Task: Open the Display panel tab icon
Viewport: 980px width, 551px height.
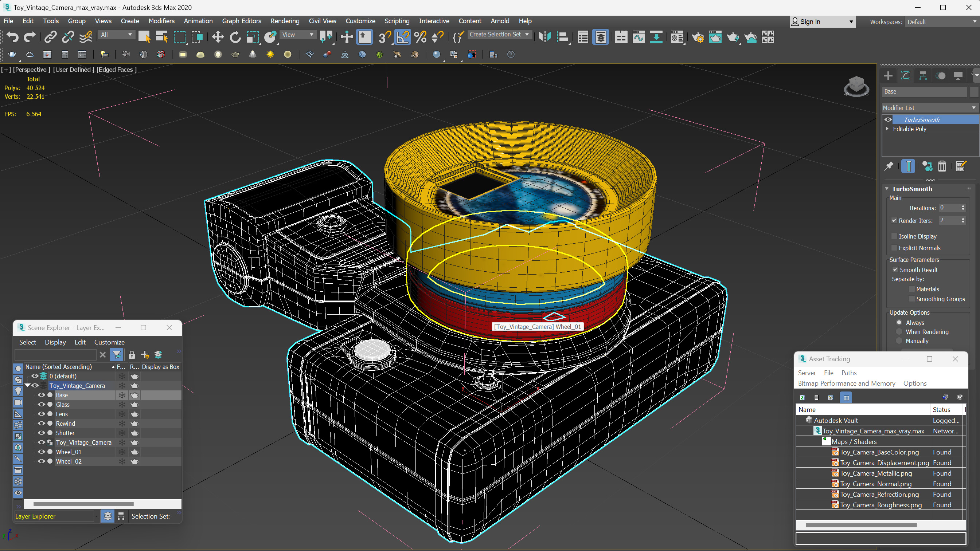Action: point(958,76)
